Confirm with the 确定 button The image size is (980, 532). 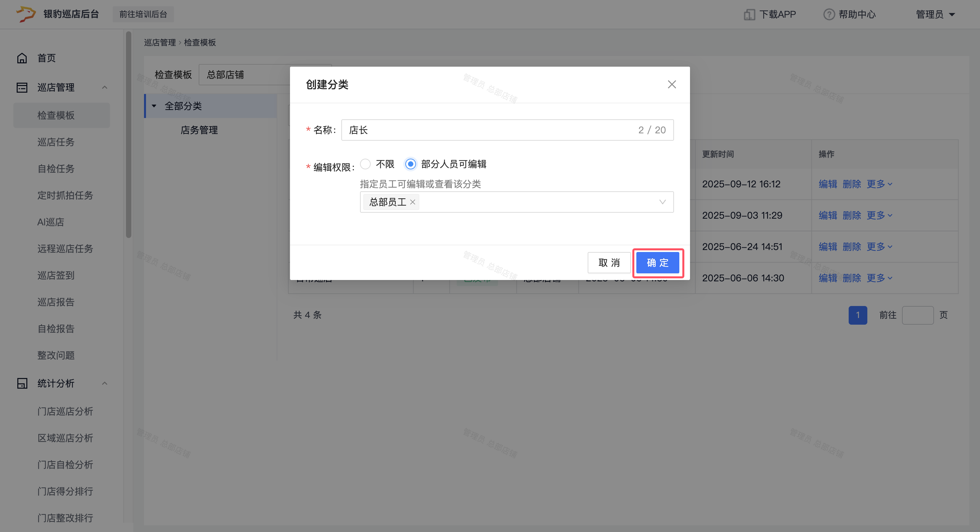point(657,263)
